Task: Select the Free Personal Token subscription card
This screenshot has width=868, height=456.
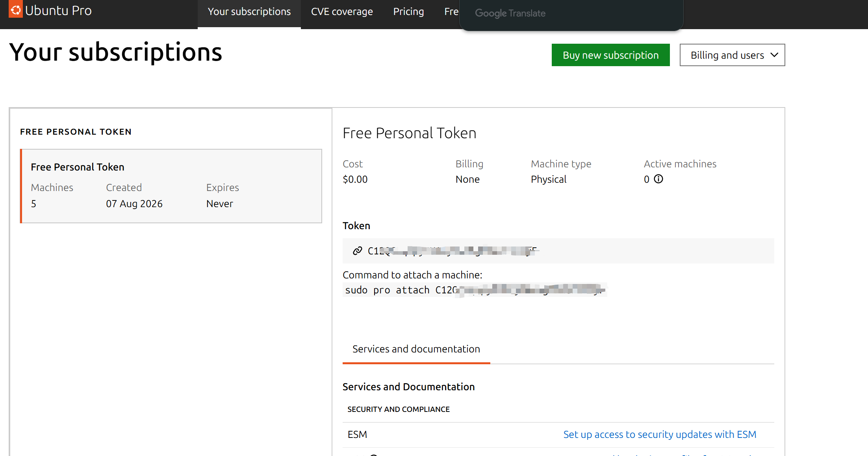Action: tap(171, 186)
